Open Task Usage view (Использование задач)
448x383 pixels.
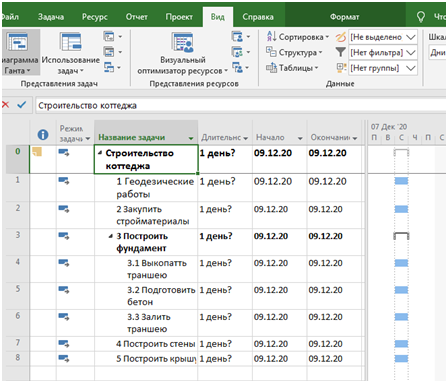coord(70,53)
